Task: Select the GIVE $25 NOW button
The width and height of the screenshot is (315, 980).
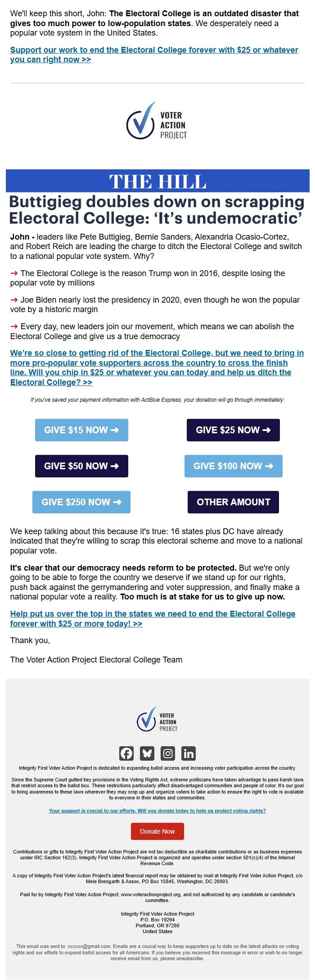Action: pyautogui.click(x=233, y=430)
